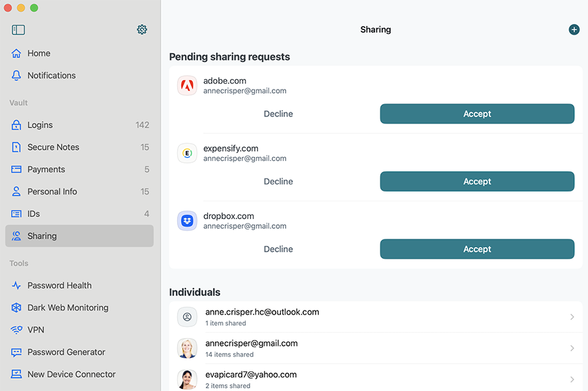Click the adobe.com logo icon
The height and width of the screenshot is (391, 588).
click(x=187, y=86)
